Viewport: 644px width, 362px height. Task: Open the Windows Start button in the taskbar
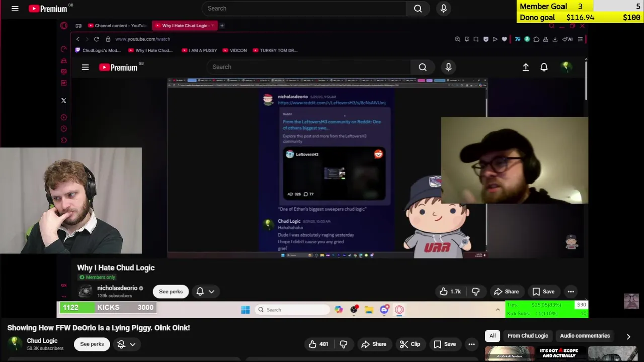click(246, 310)
